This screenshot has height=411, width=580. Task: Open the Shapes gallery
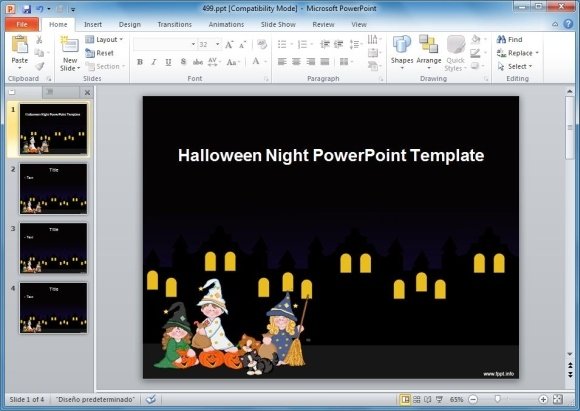(402, 53)
